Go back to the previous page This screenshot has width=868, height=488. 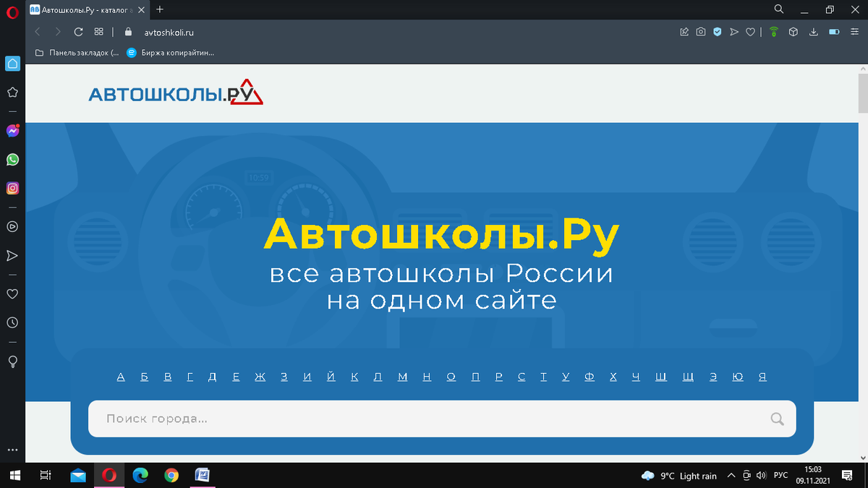click(x=38, y=32)
